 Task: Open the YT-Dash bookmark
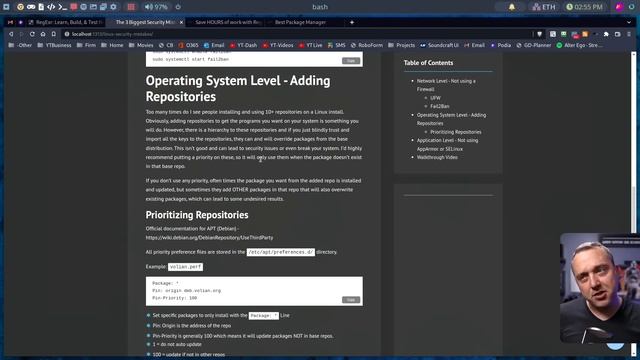(x=244, y=45)
